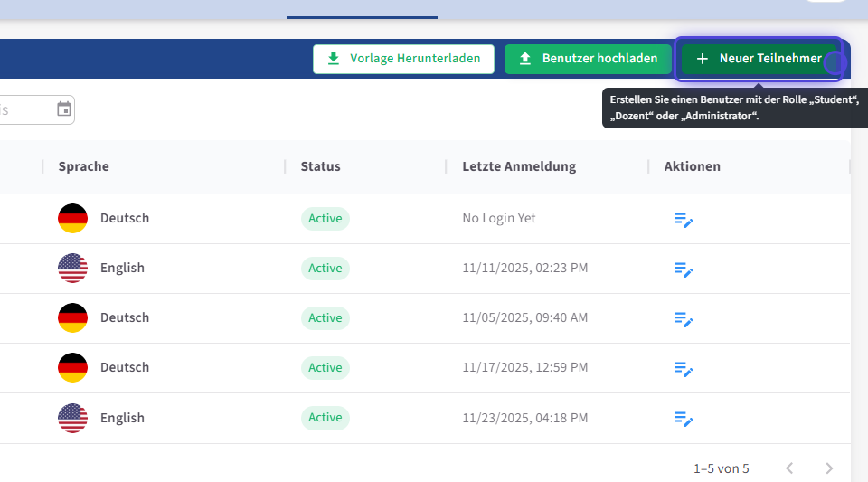
Task: Create a user via 'Neuer Teilnehmer'
Action: [759, 59]
